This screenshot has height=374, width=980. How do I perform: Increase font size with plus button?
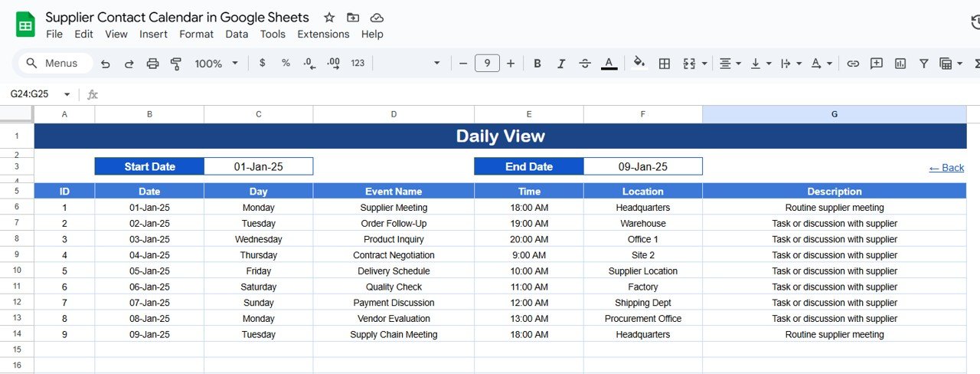511,64
